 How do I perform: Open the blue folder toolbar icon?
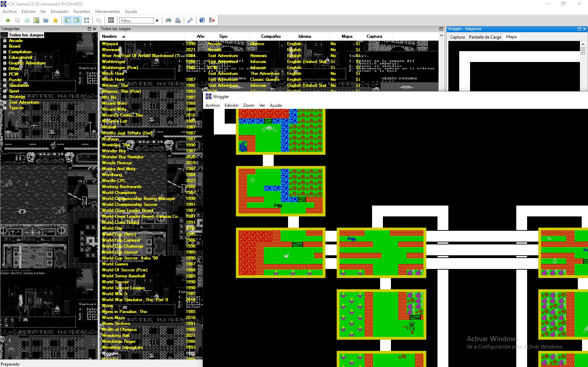pos(46,20)
